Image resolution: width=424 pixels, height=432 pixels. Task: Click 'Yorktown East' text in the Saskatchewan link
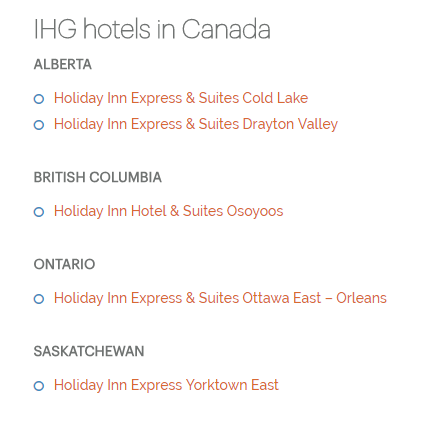[232, 385]
